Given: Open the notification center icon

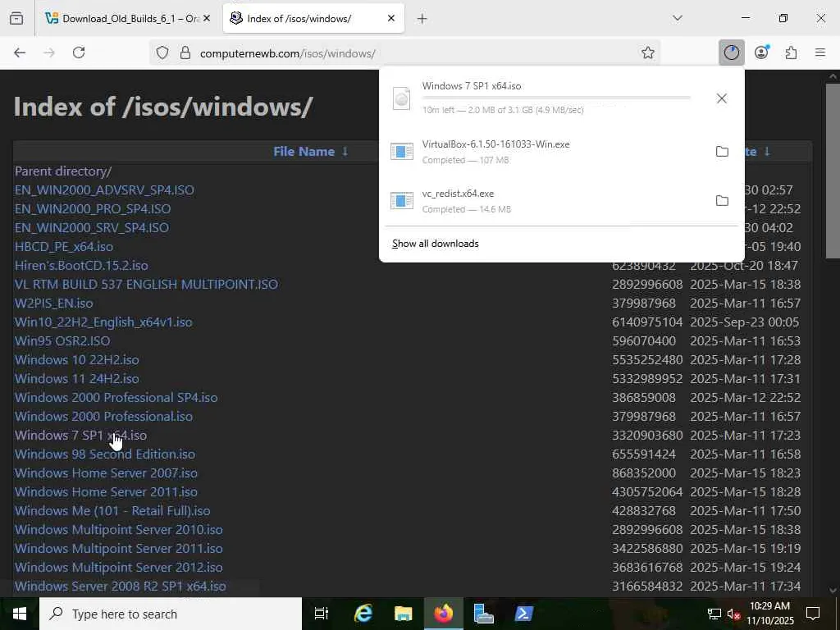Looking at the screenshot, I should coord(813,614).
